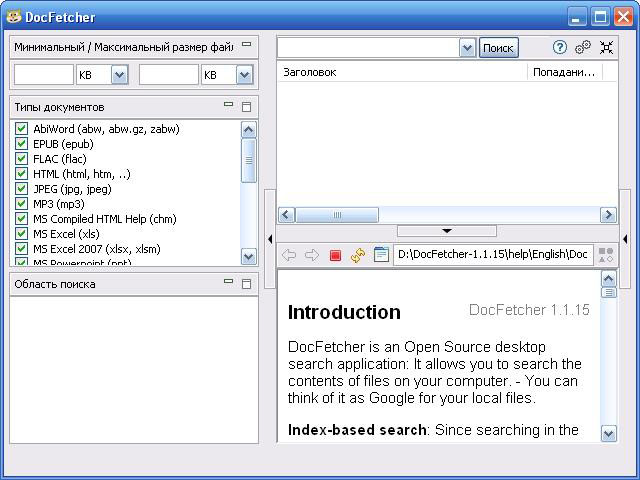The image size is (640, 480).
Task: Toggle HTML (html, htm, ..) checkbox
Action: click(21, 173)
